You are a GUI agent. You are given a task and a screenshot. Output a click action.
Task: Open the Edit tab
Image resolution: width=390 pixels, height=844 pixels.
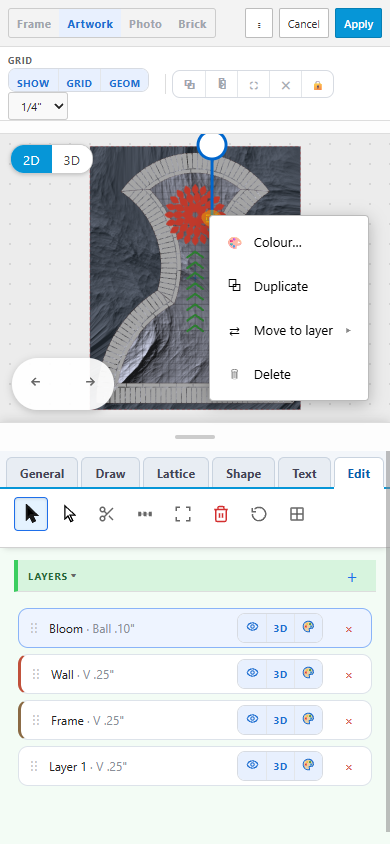click(359, 474)
